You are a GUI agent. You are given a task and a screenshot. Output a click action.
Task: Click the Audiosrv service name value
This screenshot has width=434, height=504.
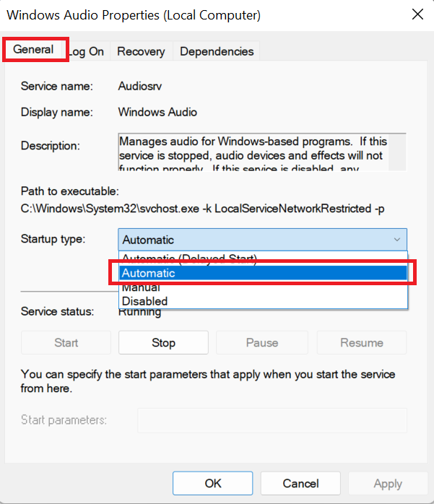pyautogui.click(x=141, y=87)
